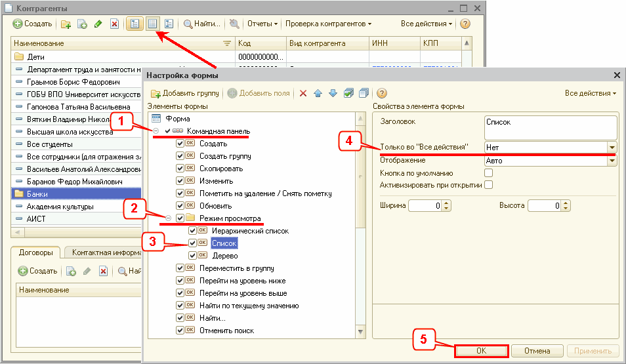The image size is (626, 364).
Task: Toggle checkbox for Иерархический список
Action: click(192, 230)
